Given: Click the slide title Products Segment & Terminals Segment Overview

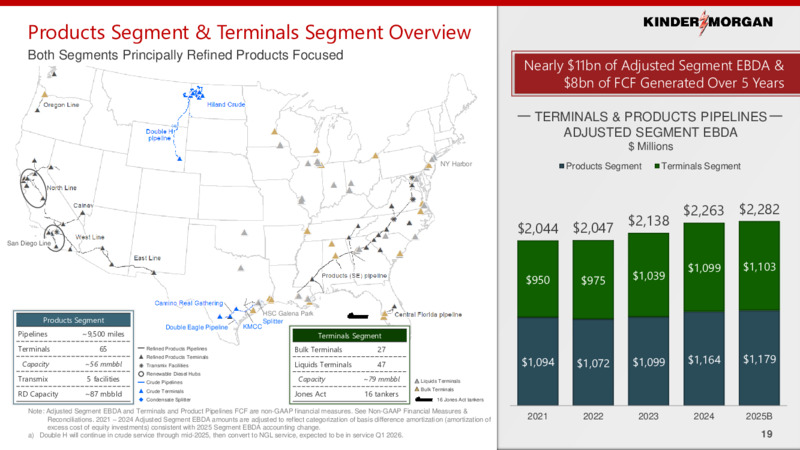Looking at the screenshot, I should [249, 32].
